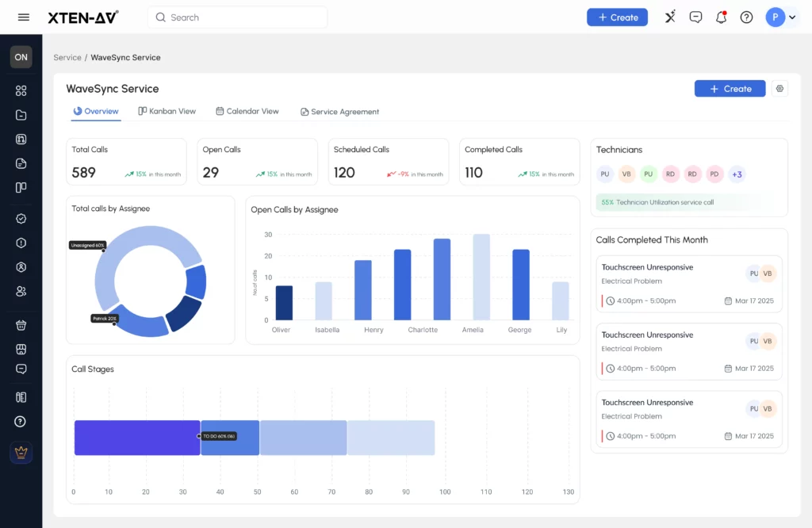
Task: Switch to the Calendar View tab
Action: click(x=247, y=111)
